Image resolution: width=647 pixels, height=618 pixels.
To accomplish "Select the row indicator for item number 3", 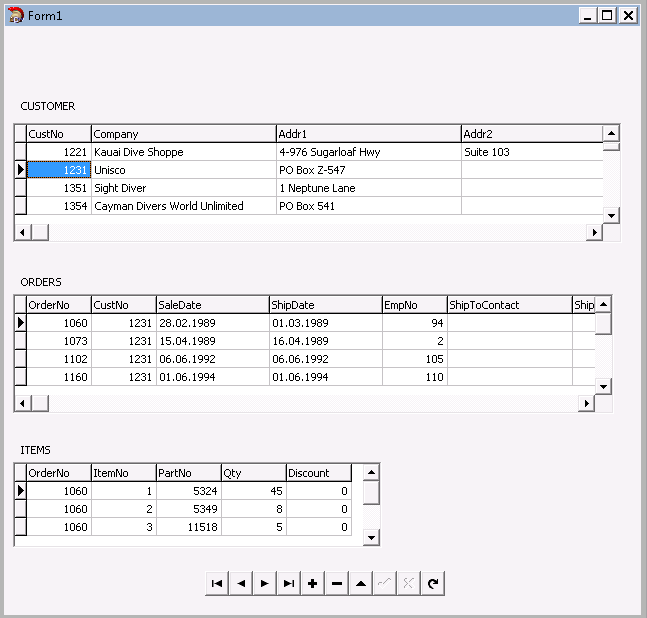I will [20, 527].
